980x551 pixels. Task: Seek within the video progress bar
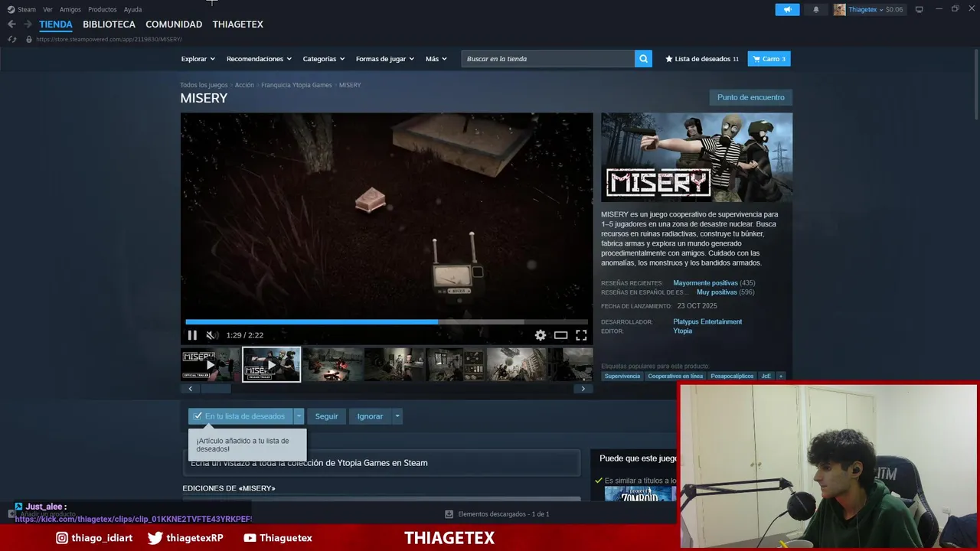tap(387, 322)
